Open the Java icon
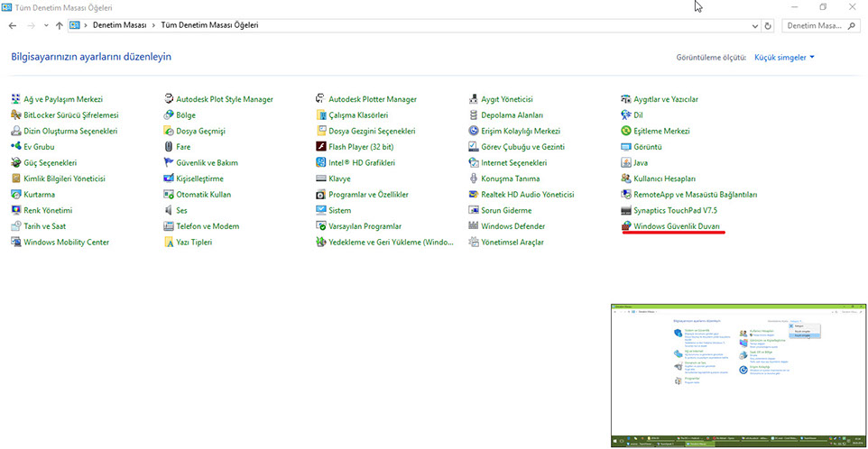Image resolution: width=868 pixels, height=449 pixels. click(626, 163)
